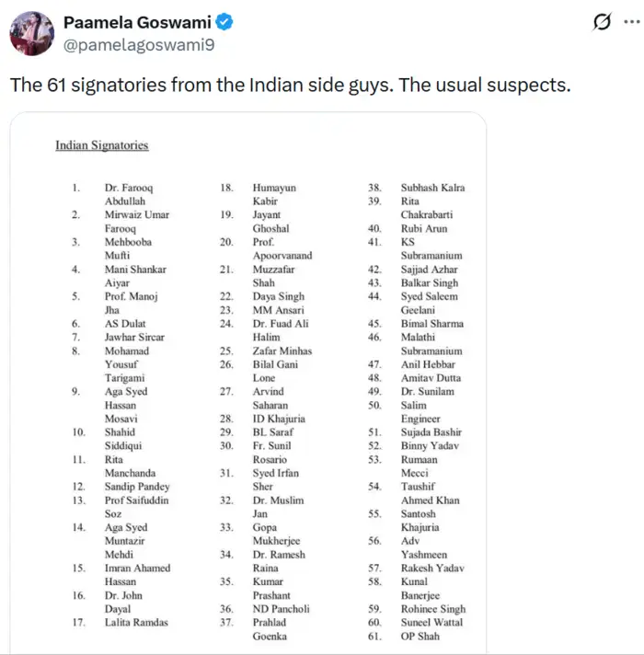
Task: Click the Paamela Goswami display name
Action: coord(137,22)
